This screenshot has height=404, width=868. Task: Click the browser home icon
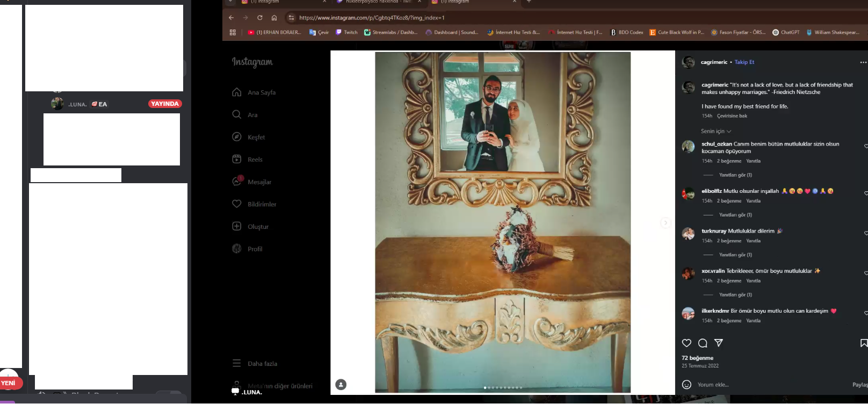point(274,18)
